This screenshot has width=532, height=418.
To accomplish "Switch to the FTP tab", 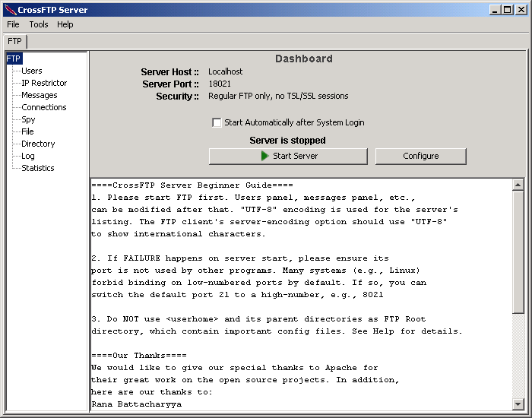I will coord(15,41).
